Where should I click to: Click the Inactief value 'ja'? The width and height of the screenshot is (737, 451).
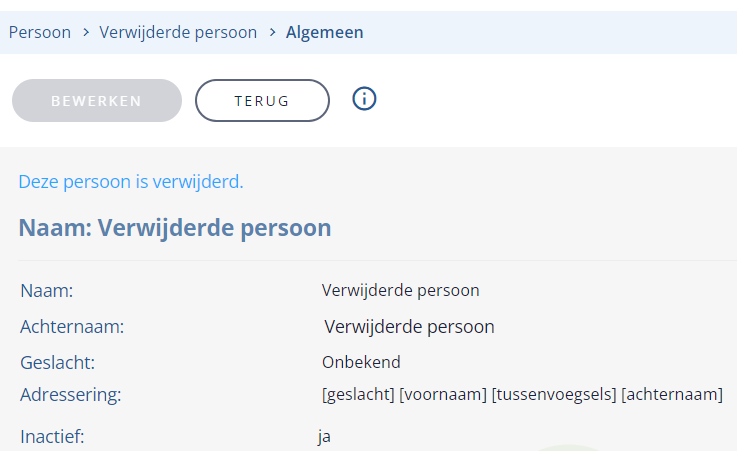pyautogui.click(x=324, y=437)
